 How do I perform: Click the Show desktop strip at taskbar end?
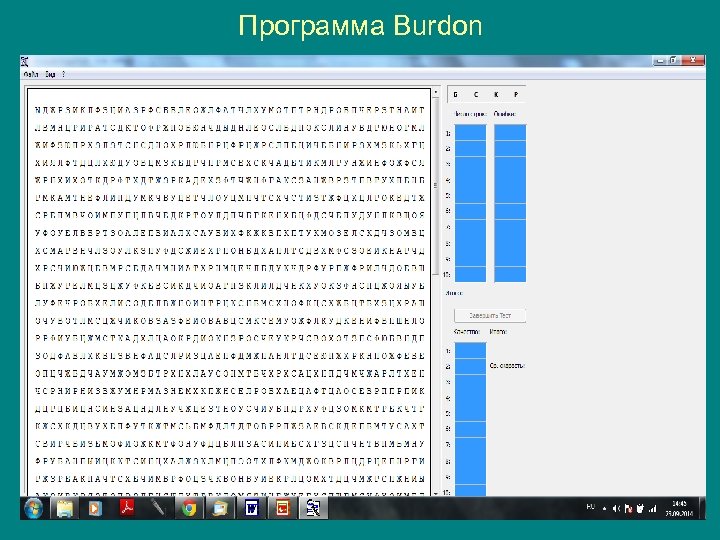(702, 508)
